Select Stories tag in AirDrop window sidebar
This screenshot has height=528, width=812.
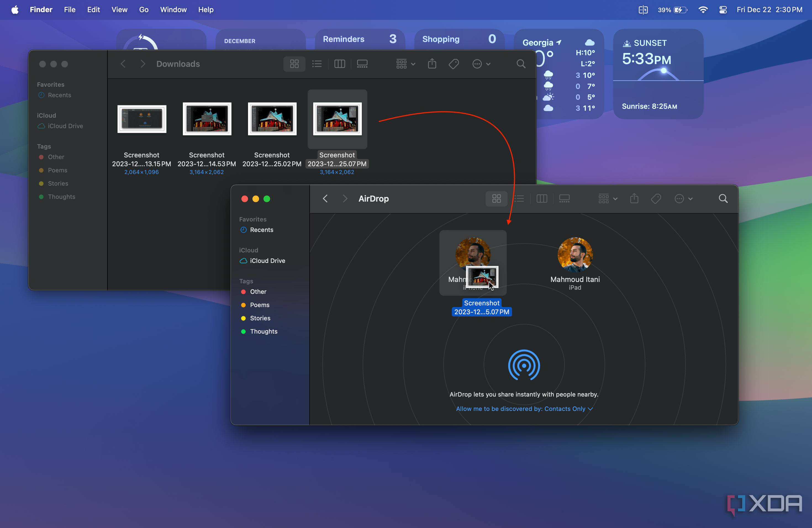(255, 318)
